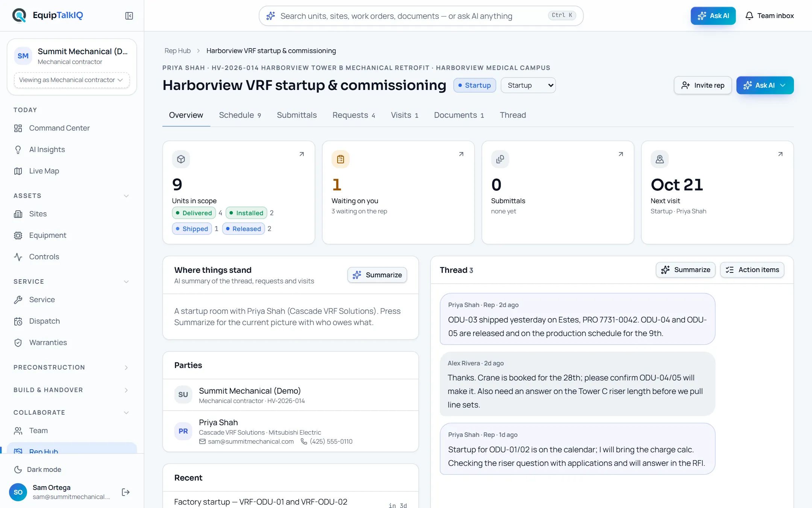Switch to the Requests tab

(353, 115)
